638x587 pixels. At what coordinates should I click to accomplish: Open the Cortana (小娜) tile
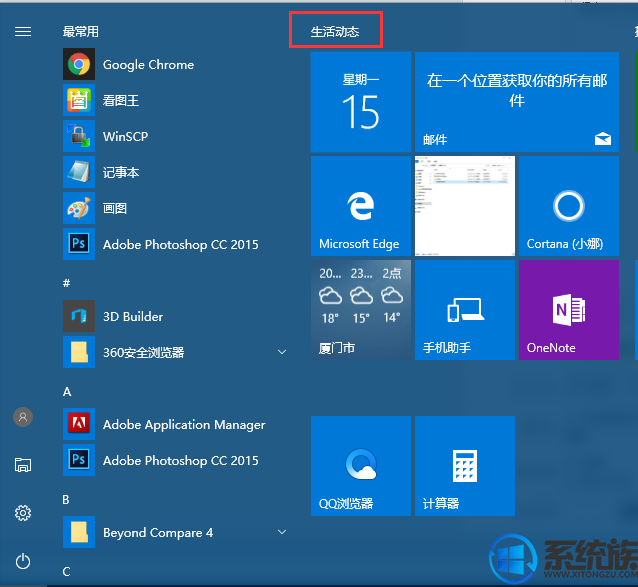[569, 206]
